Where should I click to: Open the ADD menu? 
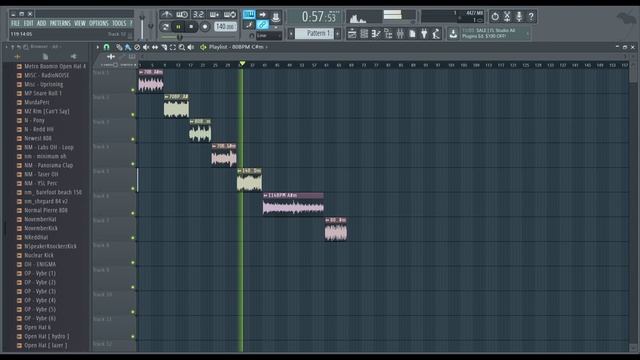click(41, 23)
